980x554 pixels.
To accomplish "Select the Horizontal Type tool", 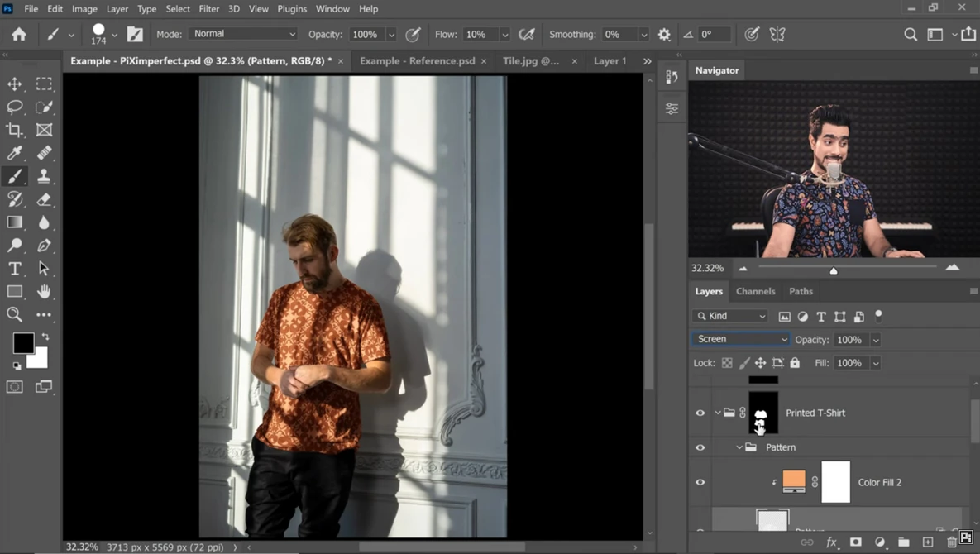I will click(14, 269).
